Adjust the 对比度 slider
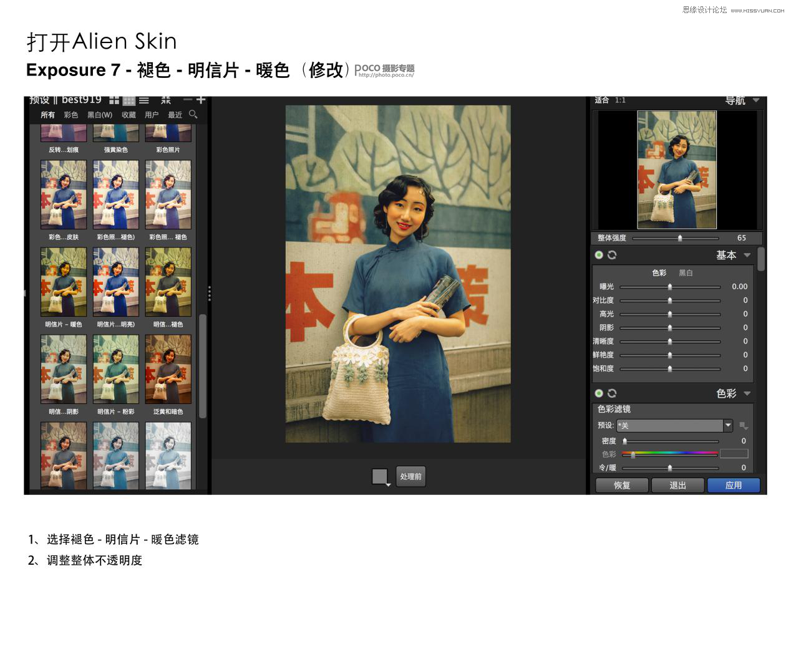The width and height of the screenshot is (791, 672). pyautogui.click(x=670, y=300)
